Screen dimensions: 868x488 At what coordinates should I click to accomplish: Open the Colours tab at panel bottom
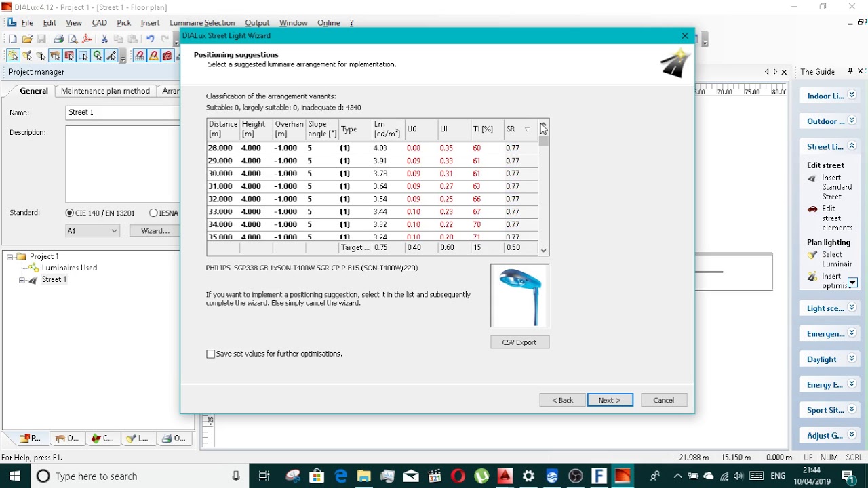click(x=102, y=439)
